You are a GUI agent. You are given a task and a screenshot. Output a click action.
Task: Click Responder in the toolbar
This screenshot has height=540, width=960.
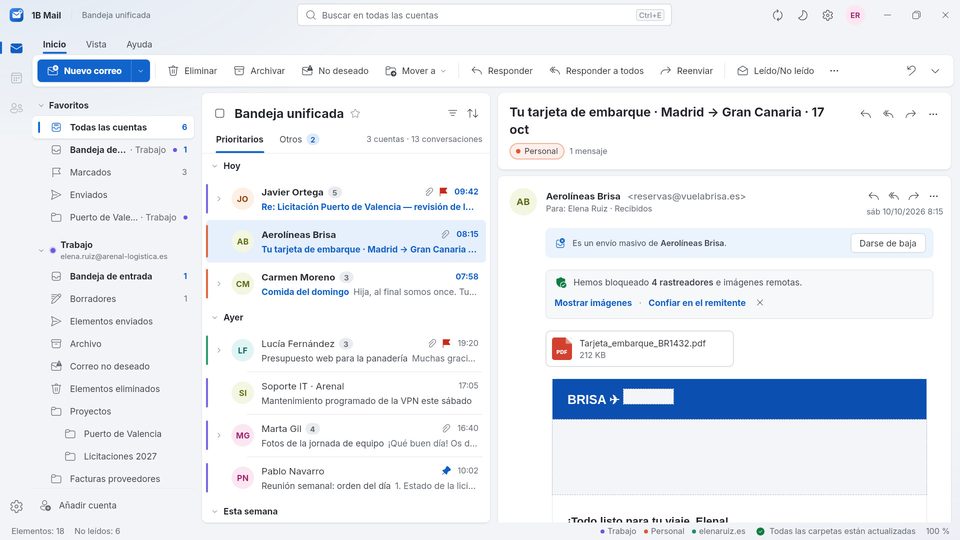click(x=502, y=71)
